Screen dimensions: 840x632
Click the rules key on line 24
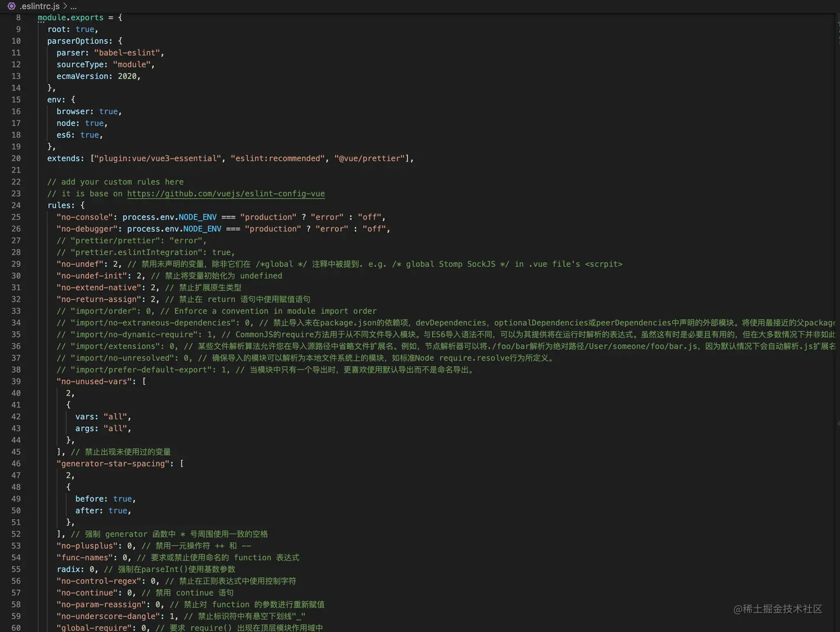[58, 205]
